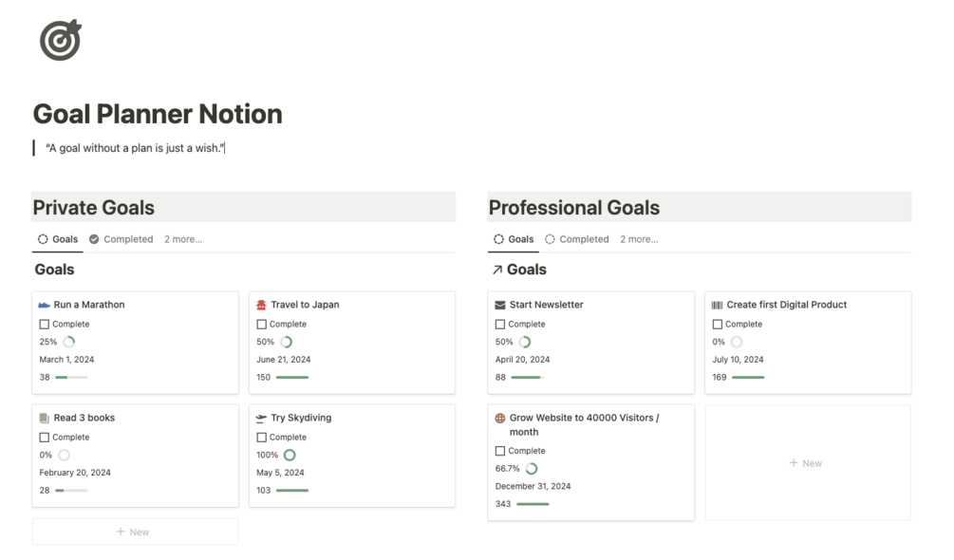Click the empty New card in Professional Goals
The width and height of the screenshot is (954, 560).
[x=807, y=463]
